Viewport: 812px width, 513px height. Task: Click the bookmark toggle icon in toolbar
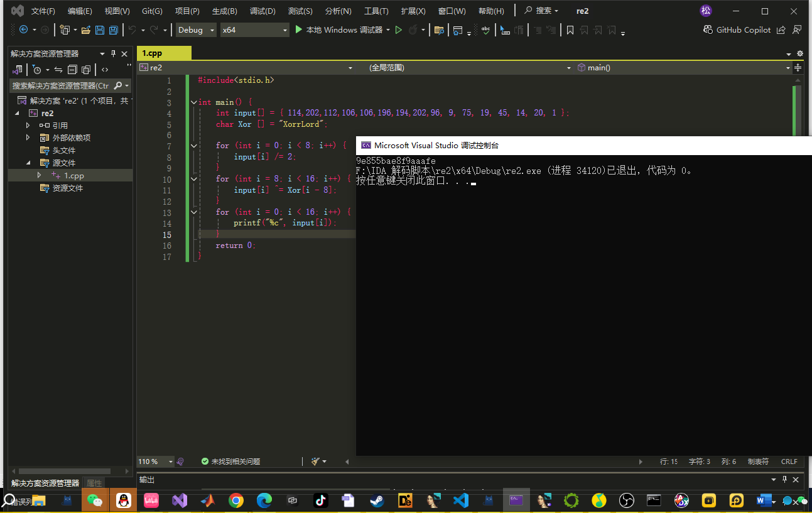tap(570, 30)
